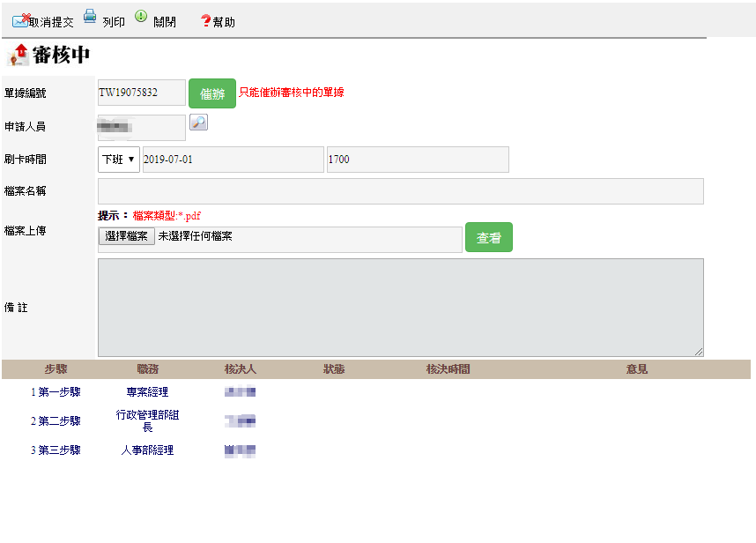Click the 幫助 toolbar label
Image resolution: width=756 pixels, height=543 pixels.
pos(224,22)
